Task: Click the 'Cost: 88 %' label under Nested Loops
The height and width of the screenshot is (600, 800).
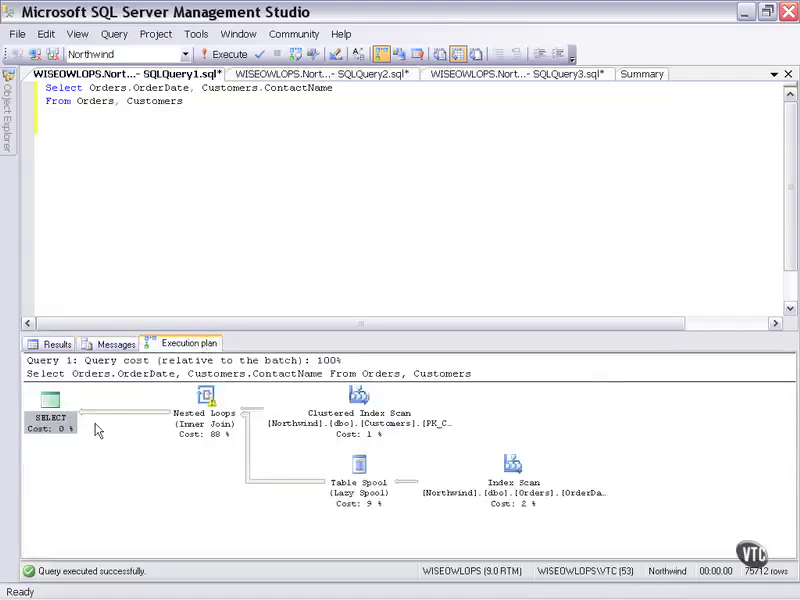Action: [x=204, y=434]
